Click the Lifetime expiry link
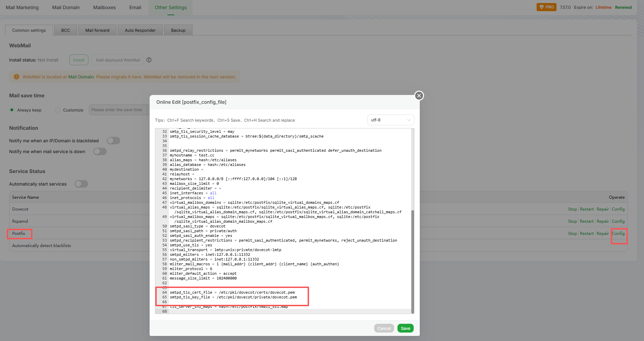 click(603, 7)
